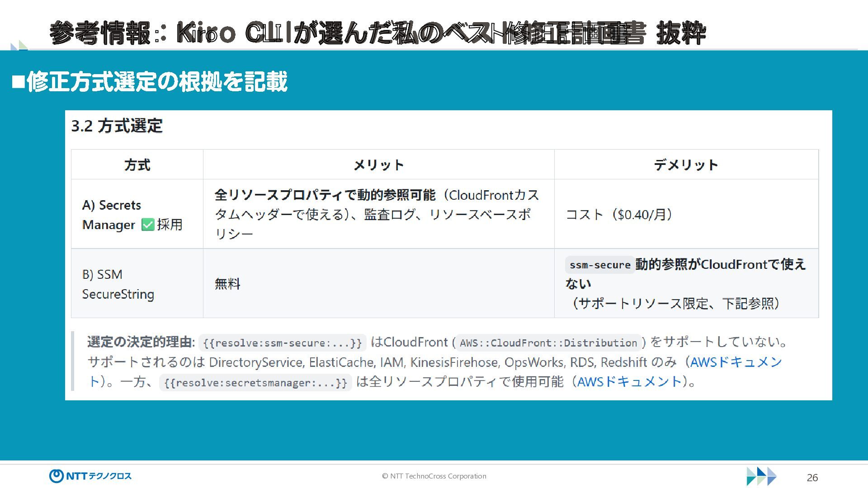868x488 pixels.
Task: Open the first AWSドキュメント link
Action: point(736,362)
